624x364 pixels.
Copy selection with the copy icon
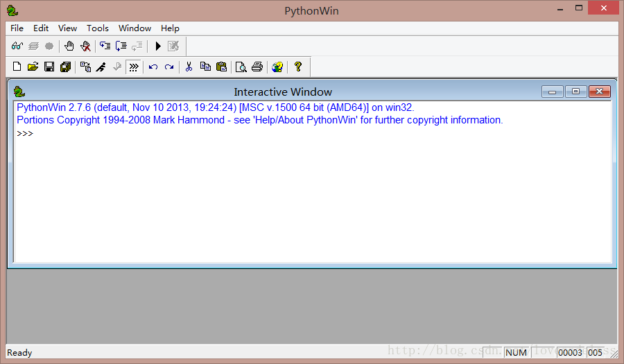coord(205,67)
